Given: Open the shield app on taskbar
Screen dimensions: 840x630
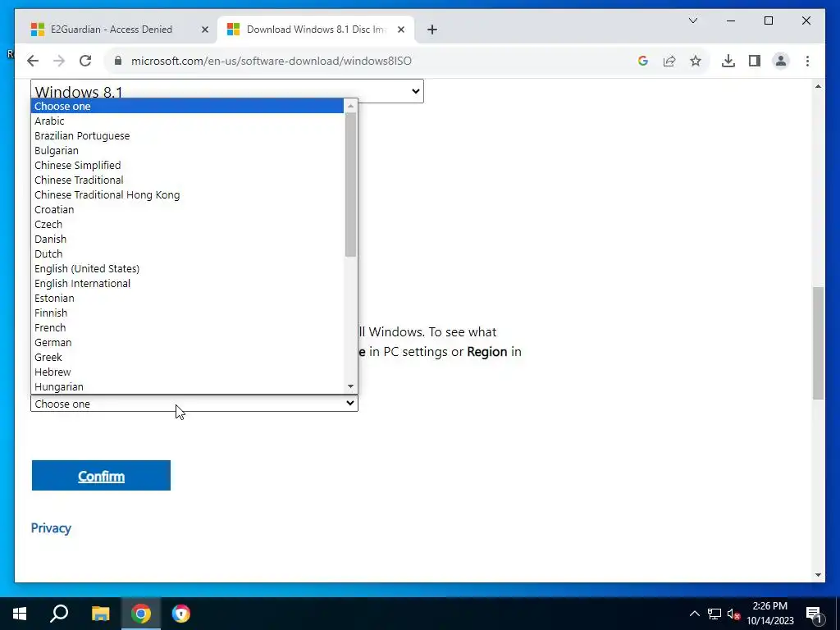Looking at the screenshot, I should tap(181, 614).
